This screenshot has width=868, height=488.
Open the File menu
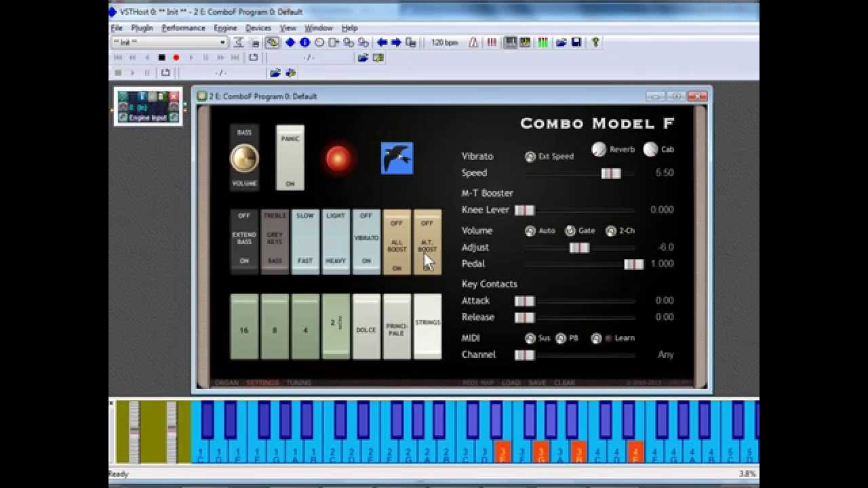point(117,28)
